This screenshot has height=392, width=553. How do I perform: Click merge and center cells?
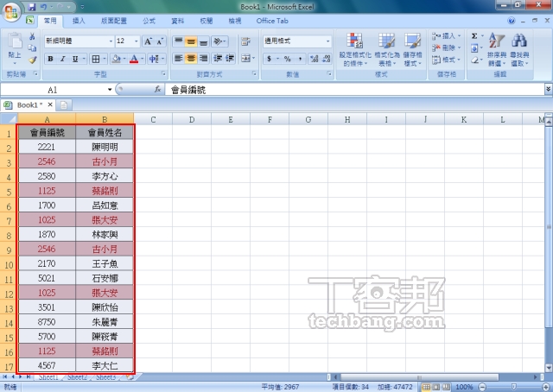click(x=245, y=58)
